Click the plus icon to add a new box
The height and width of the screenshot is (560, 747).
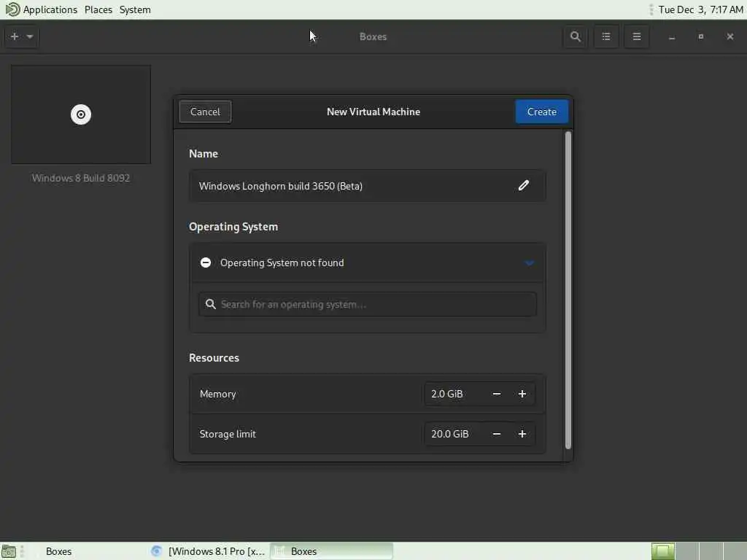click(x=15, y=36)
